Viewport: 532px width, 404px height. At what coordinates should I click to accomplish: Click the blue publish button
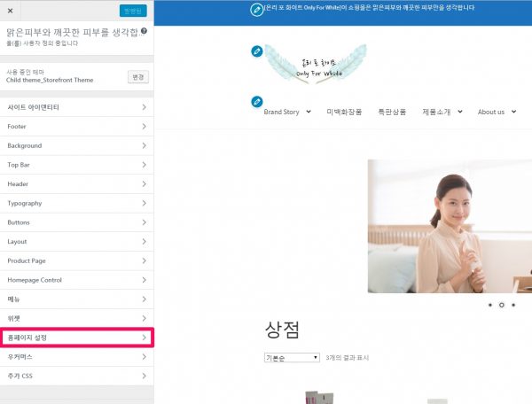133,11
